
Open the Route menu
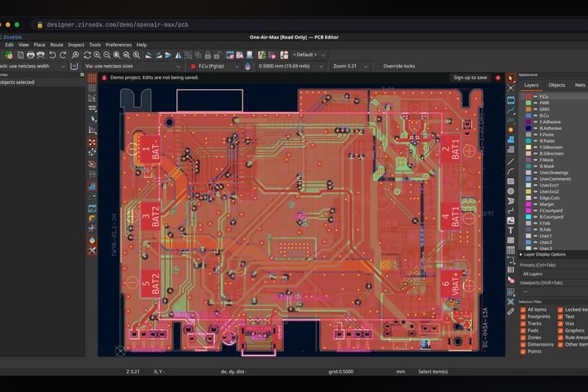[56, 45]
